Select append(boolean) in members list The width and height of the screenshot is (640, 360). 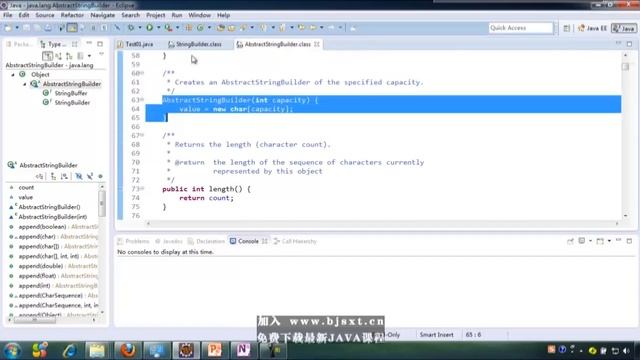[42, 227]
